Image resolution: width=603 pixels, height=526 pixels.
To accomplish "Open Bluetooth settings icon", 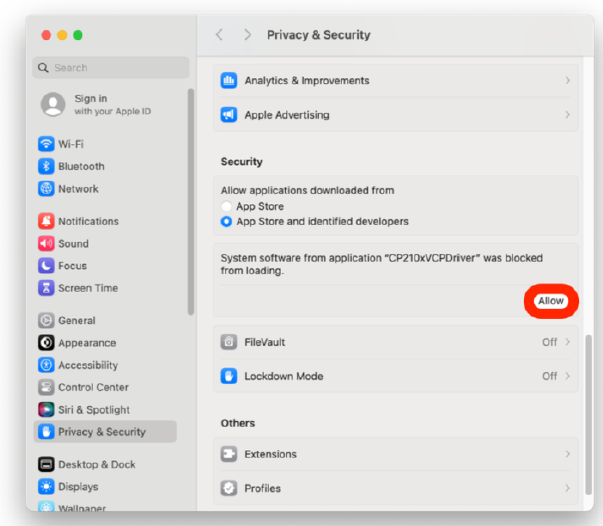I will pyautogui.click(x=46, y=166).
